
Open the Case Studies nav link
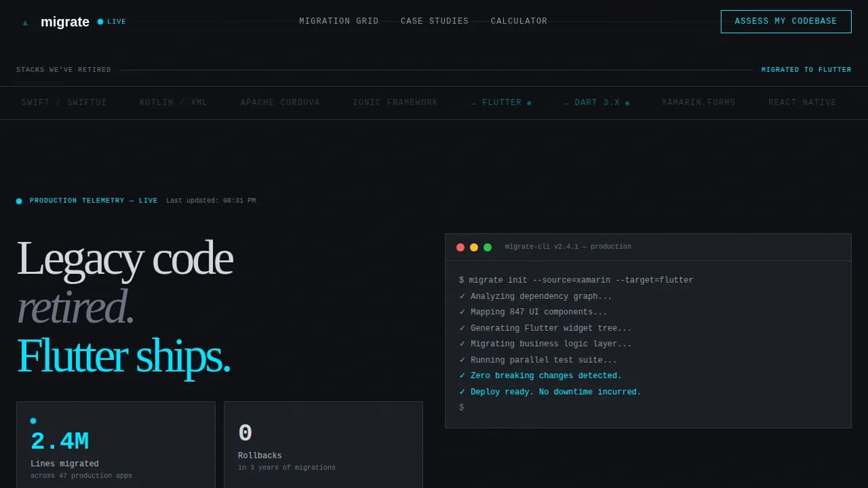tap(435, 22)
